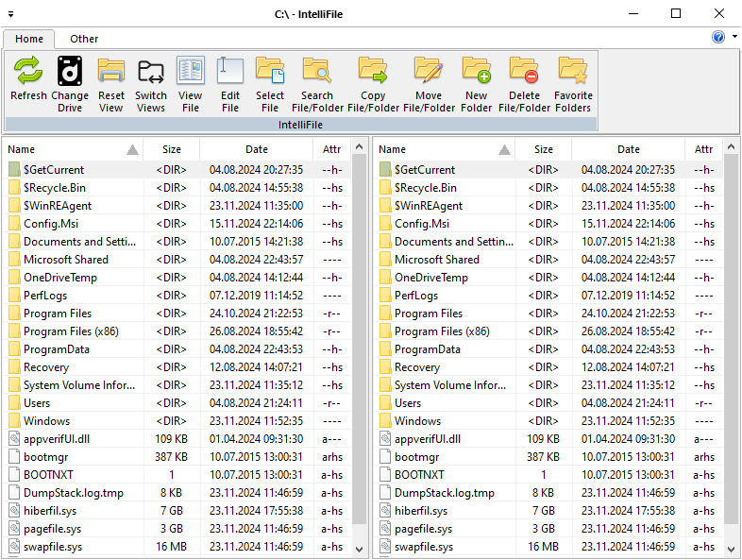Select BOOTNXT in right pane

(419, 475)
